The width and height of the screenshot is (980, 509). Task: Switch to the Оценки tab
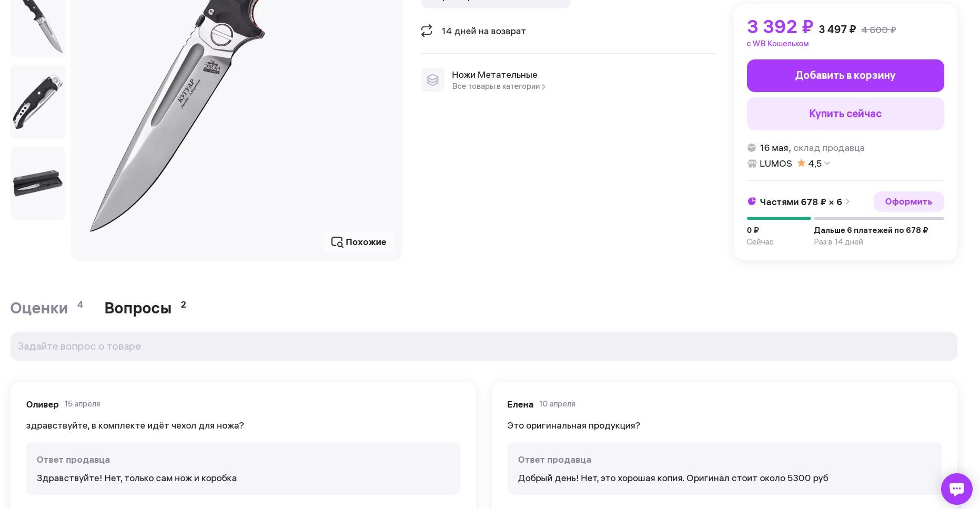(39, 308)
